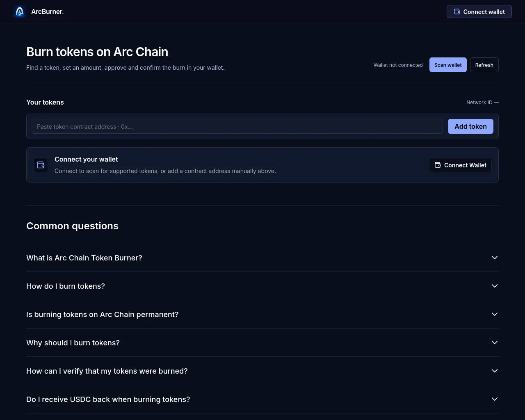525x420 pixels.
Task: Open Is burning tokens permanent question text
Action: point(103,314)
